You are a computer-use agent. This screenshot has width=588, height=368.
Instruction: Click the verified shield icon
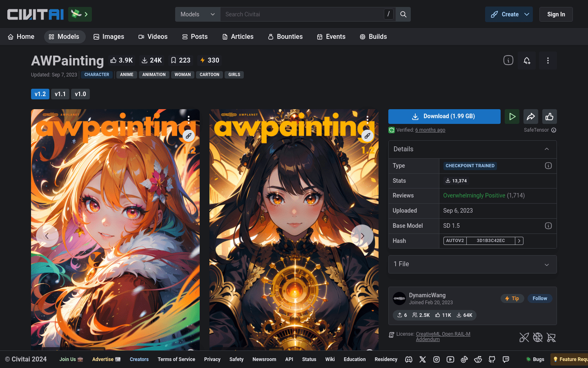click(392, 130)
